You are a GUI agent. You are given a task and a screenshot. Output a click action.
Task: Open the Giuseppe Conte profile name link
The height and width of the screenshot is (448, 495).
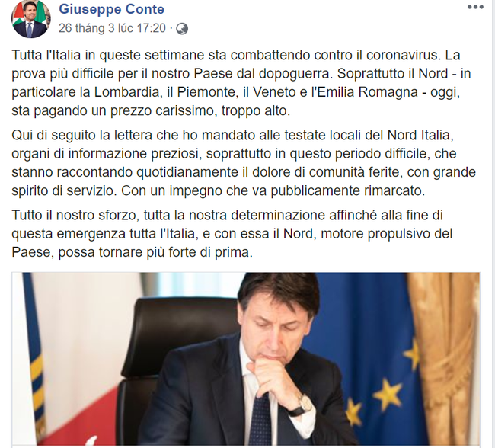111,9
